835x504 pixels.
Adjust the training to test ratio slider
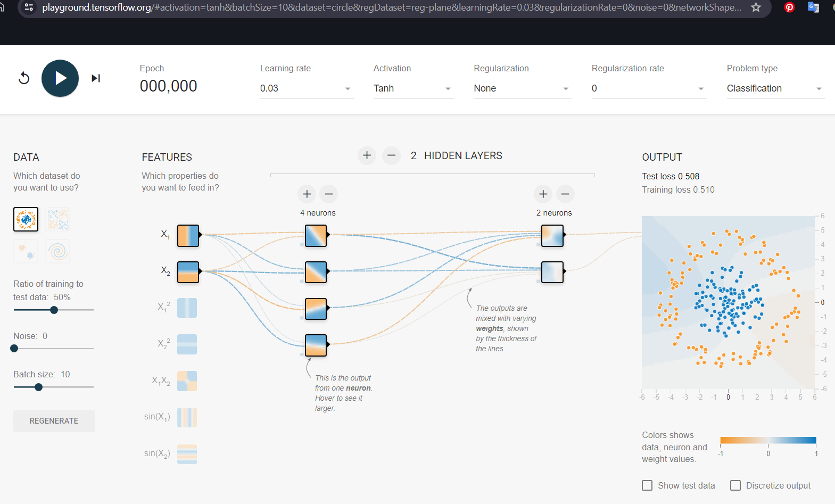[x=54, y=310]
